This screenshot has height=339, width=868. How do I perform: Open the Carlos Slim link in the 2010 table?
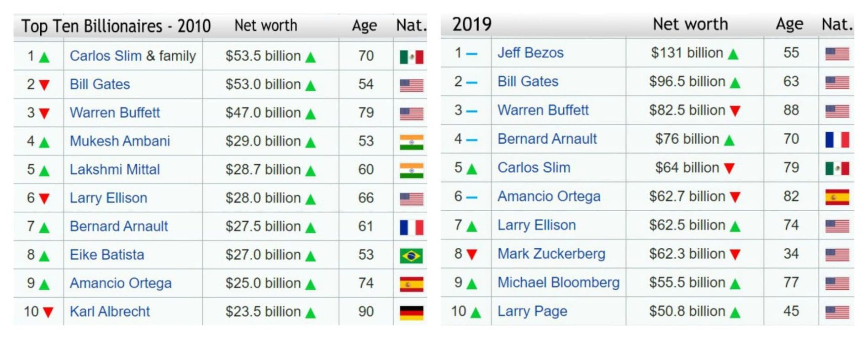tap(106, 56)
